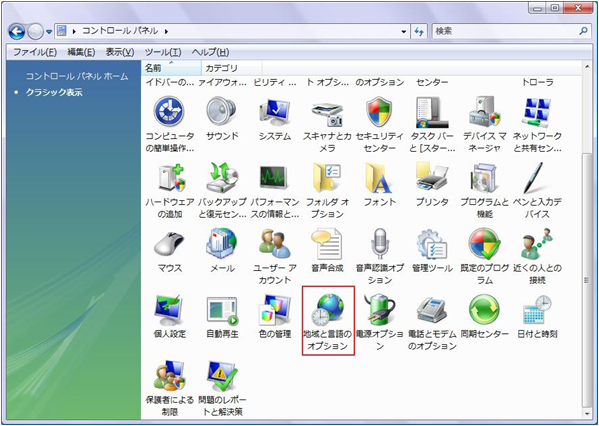Open the 編集(E) menu
The height and width of the screenshot is (426, 599).
pyautogui.click(x=81, y=52)
